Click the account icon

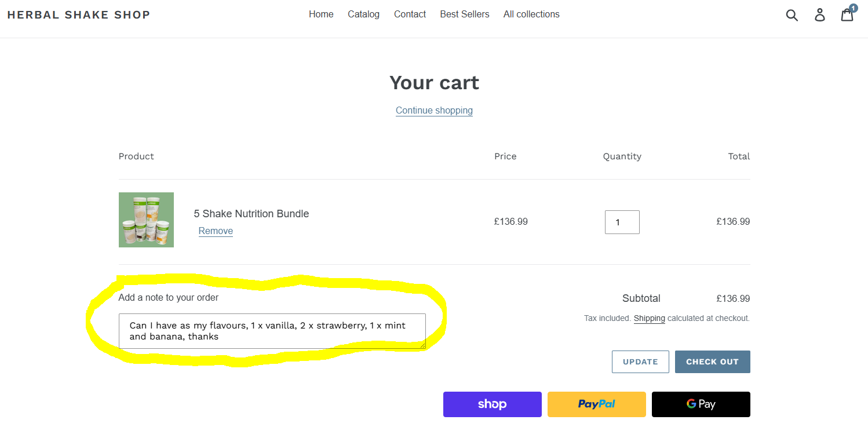(820, 15)
